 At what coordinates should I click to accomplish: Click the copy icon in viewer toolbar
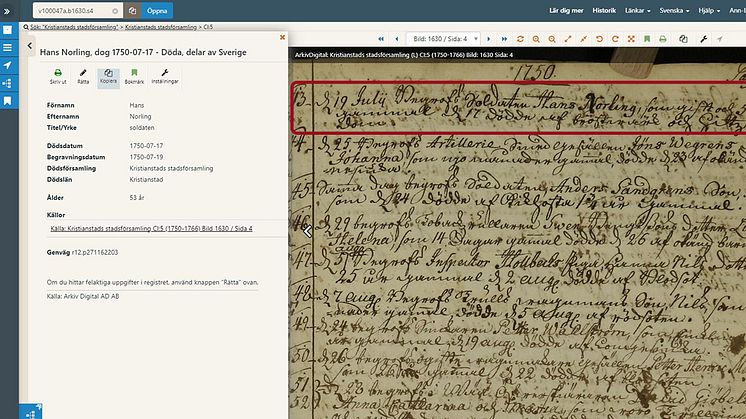(683, 39)
